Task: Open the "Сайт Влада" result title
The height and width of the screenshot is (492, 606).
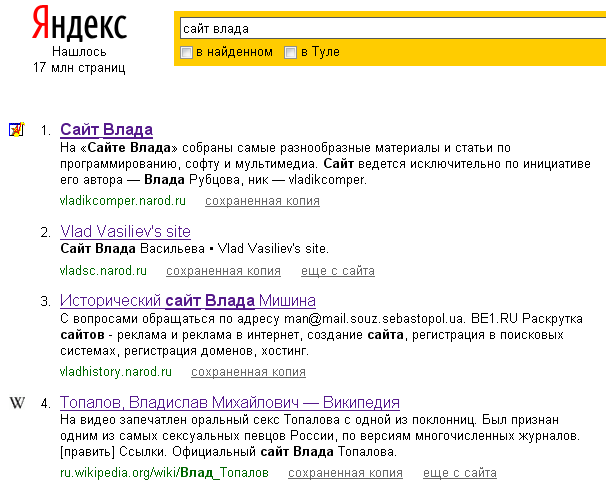Action: [106, 129]
